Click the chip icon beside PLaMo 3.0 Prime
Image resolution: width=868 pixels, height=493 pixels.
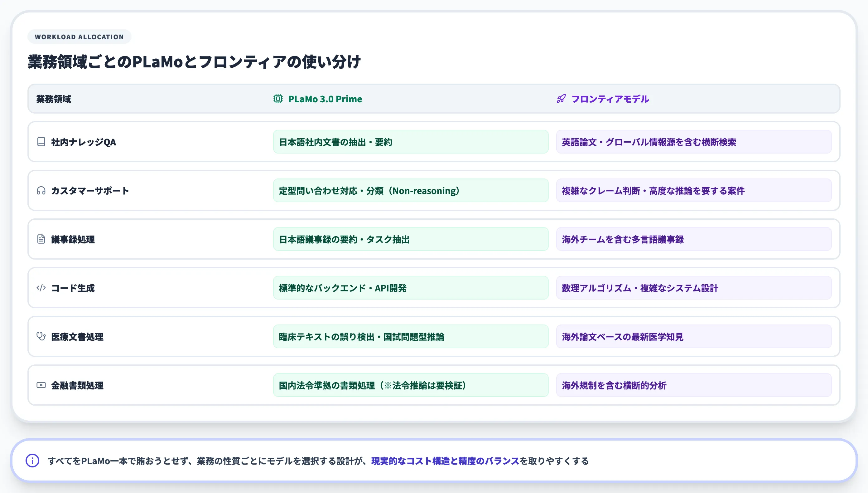278,99
